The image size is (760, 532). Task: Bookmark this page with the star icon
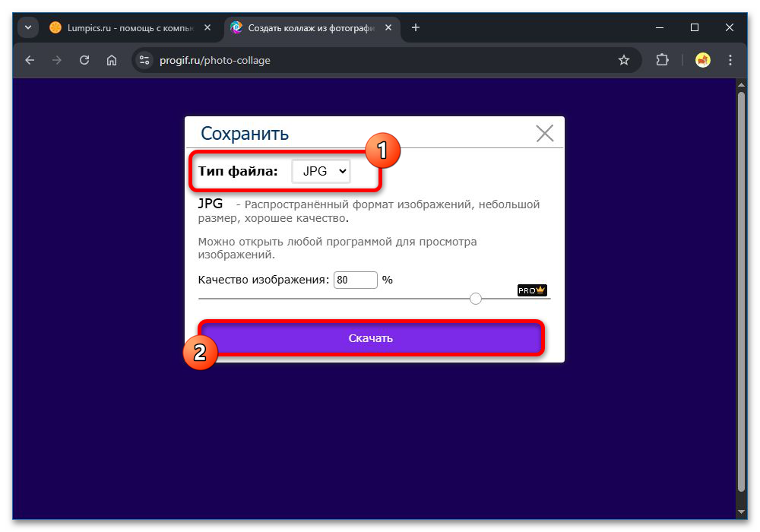pos(623,60)
